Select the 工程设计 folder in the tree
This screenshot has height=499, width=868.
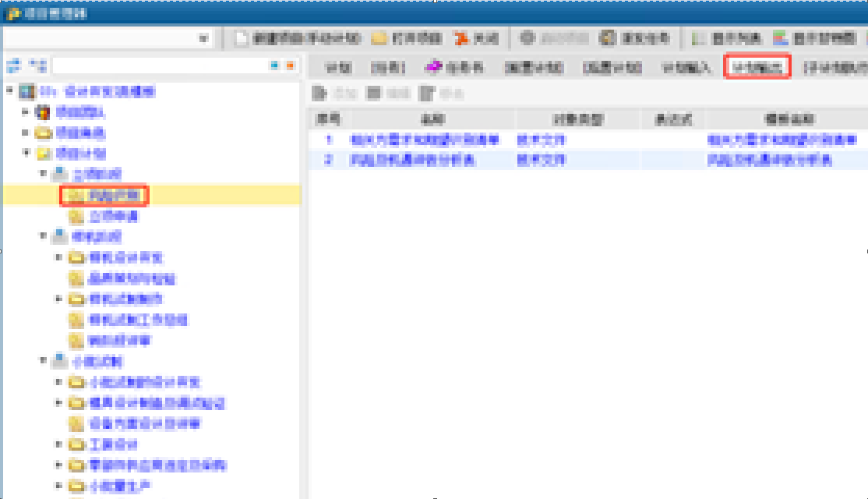(114, 444)
